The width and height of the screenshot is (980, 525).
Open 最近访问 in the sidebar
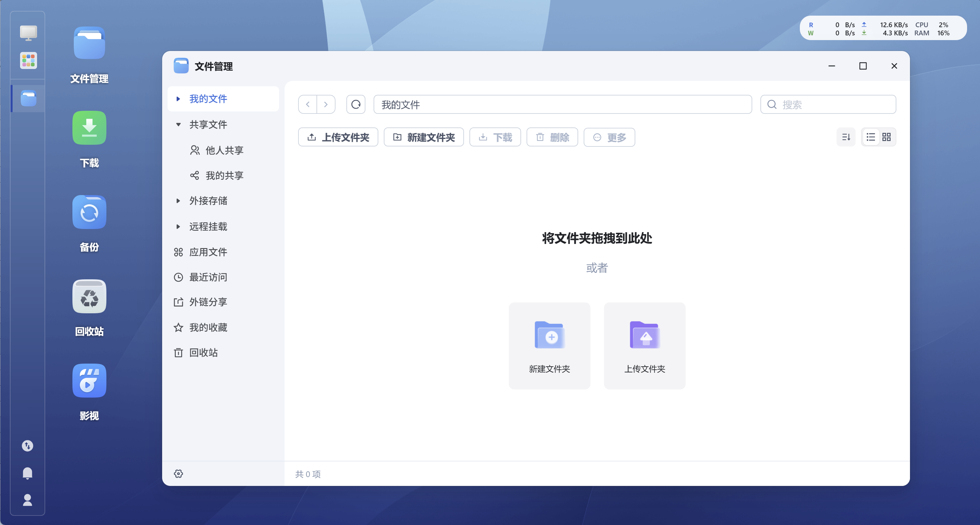point(208,277)
